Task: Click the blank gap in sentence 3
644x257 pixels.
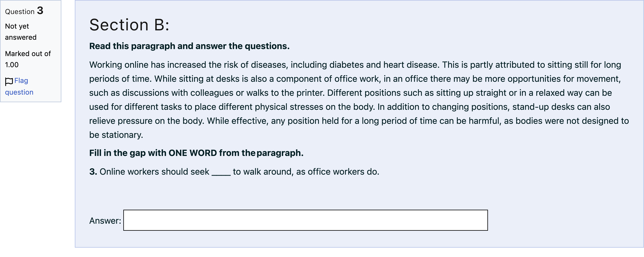Action: [221, 172]
